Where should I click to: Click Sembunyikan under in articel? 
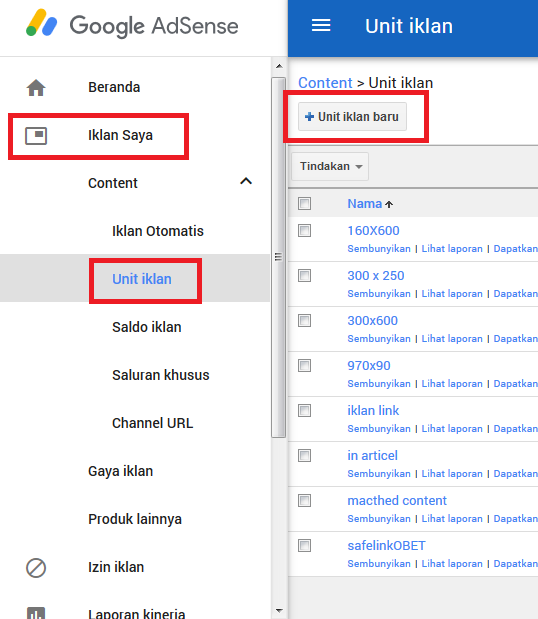tap(379, 474)
